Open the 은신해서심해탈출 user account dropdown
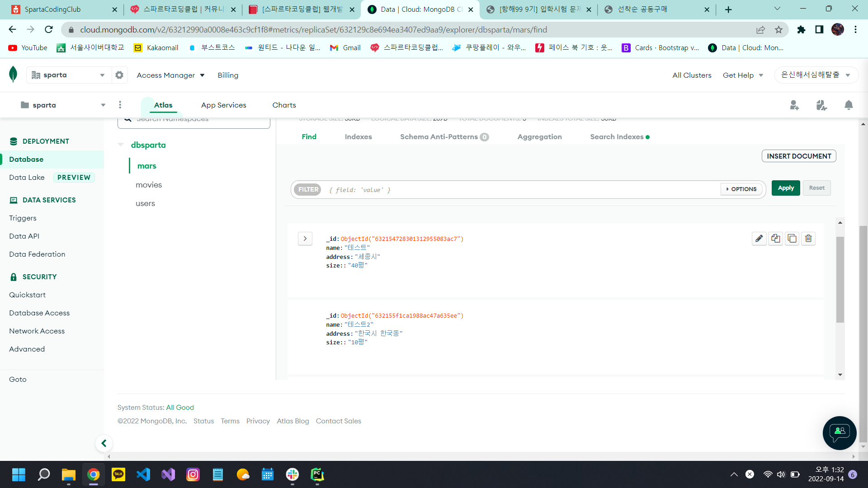 click(816, 75)
